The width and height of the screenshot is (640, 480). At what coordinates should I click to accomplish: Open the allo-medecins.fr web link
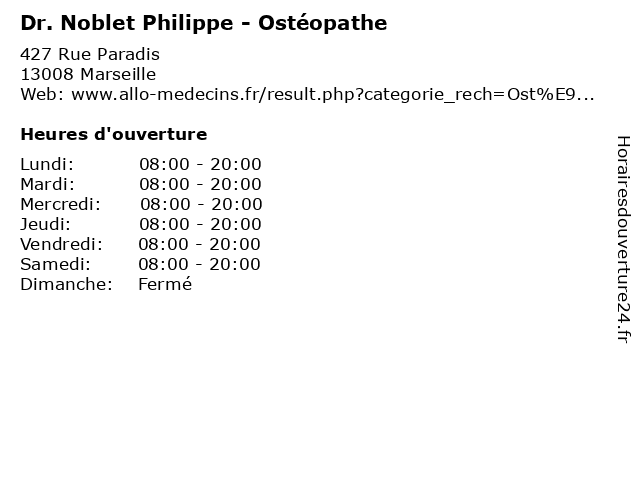333,95
